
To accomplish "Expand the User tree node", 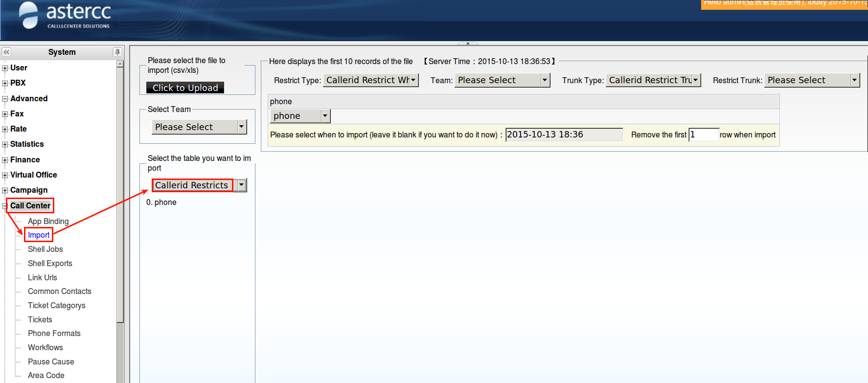I will click(5, 68).
